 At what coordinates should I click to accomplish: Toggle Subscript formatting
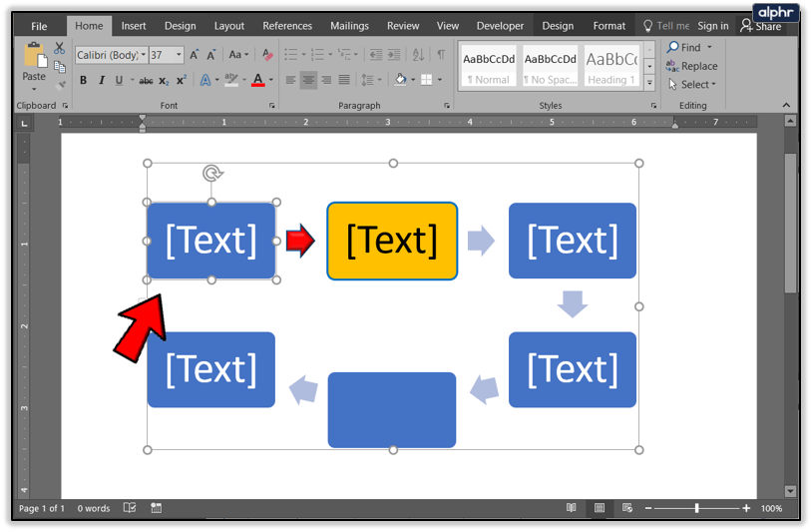pyautogui.click(x=164, y=80)
